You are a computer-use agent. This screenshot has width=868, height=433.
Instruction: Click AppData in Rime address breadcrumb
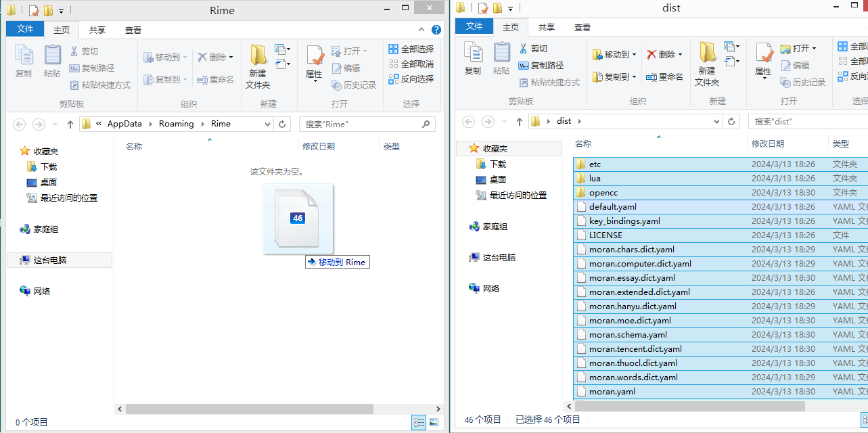pos(124,124)
